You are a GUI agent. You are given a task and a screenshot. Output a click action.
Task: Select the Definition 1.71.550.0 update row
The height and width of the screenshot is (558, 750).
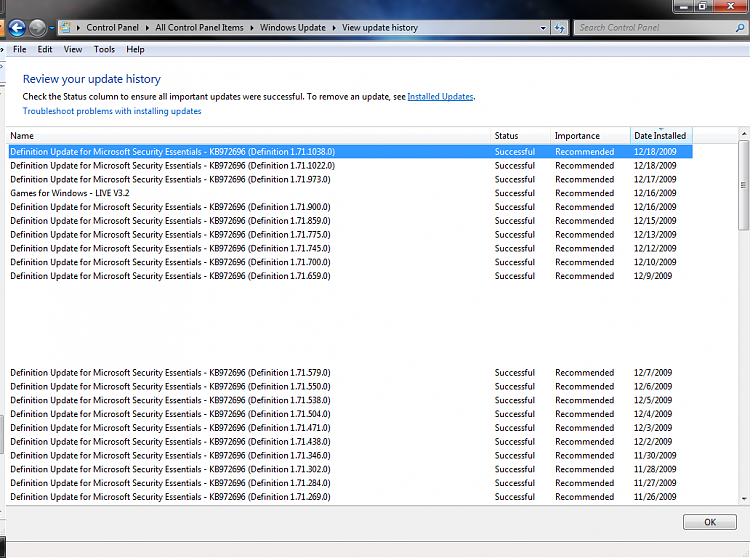pos(351,386)
